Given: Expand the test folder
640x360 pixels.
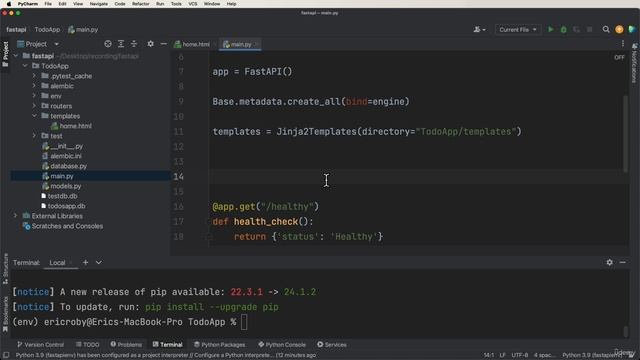Looking at the screenshot, I should [x=34, y=136].
